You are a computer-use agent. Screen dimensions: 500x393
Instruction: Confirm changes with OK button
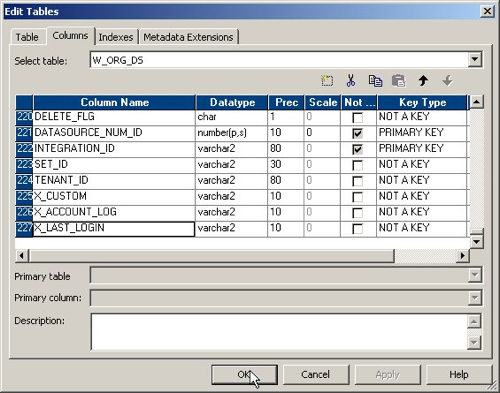(244, 375)
